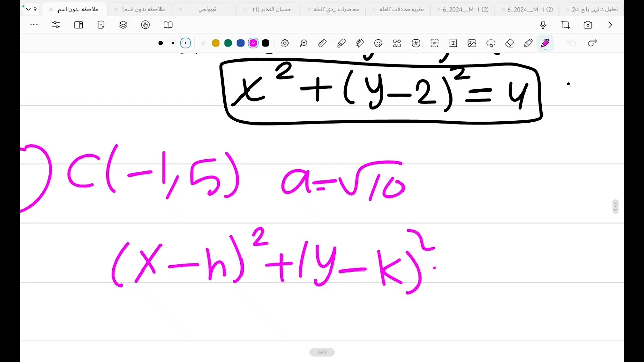Image resolution: width=644 pixels, height=362 pixels.
Task: Choose the medium stroke thickness dot
Action: tap(173, 43)
